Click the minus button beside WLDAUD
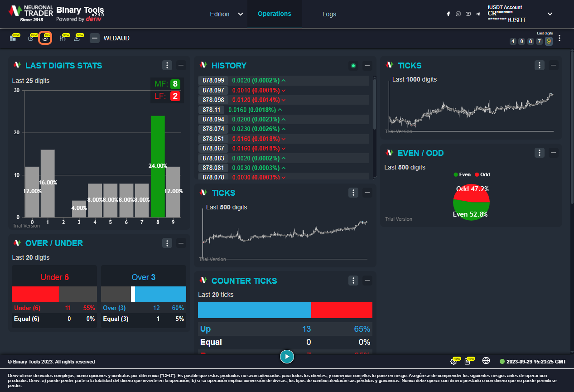The image size is (574, 392). pos(95,38)
